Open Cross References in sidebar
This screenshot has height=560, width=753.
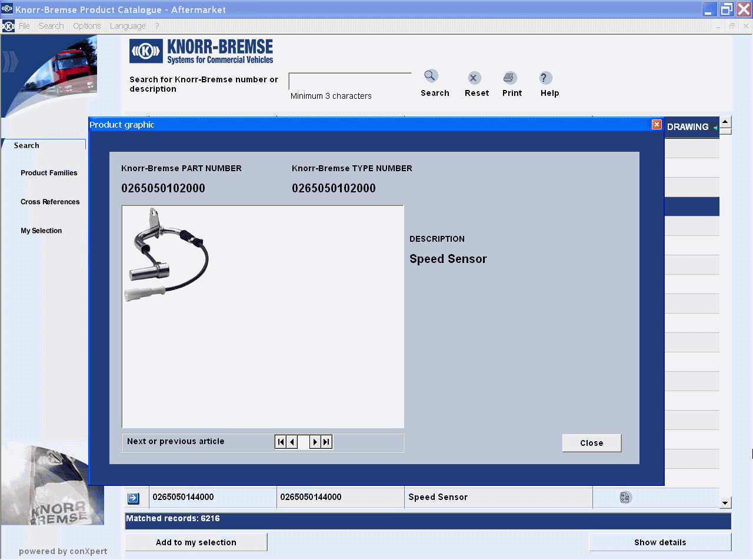[50, 202]
